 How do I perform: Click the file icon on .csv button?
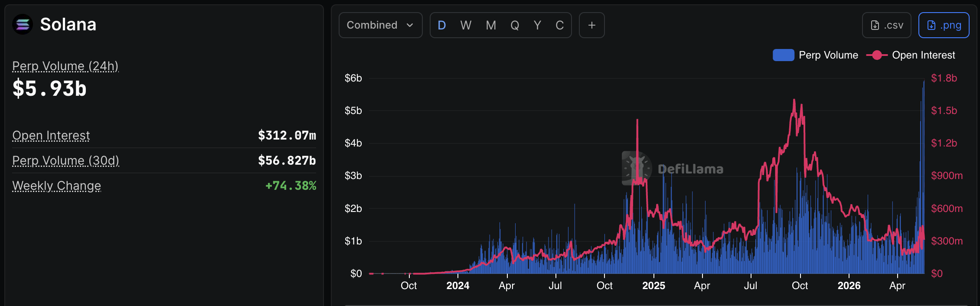coord(875,25)
